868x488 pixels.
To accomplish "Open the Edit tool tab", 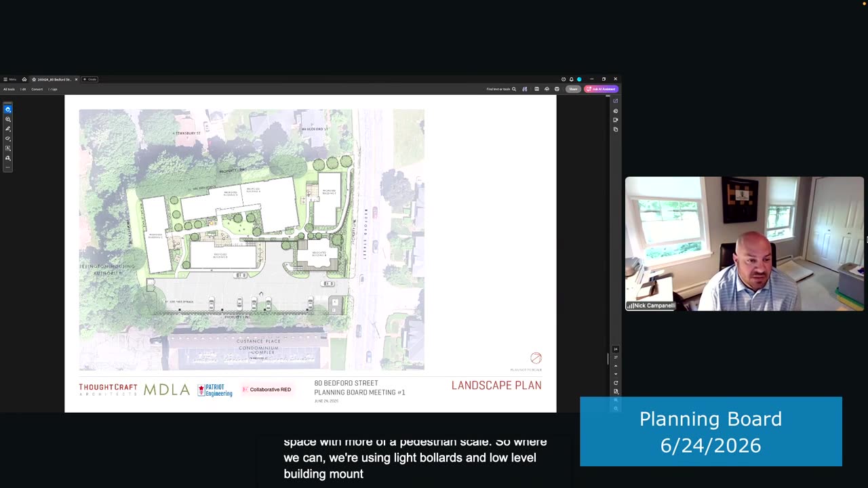I will pyautogui.click(x=23, y=89).
